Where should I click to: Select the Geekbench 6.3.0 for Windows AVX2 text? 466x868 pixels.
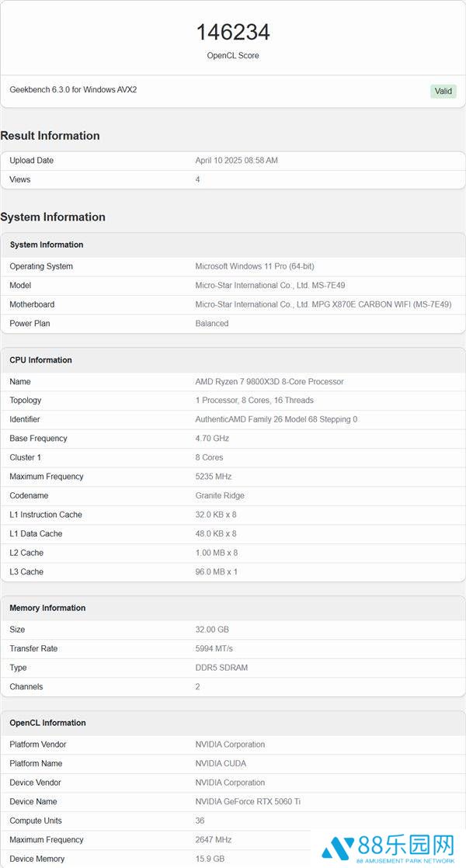(73, 90)
